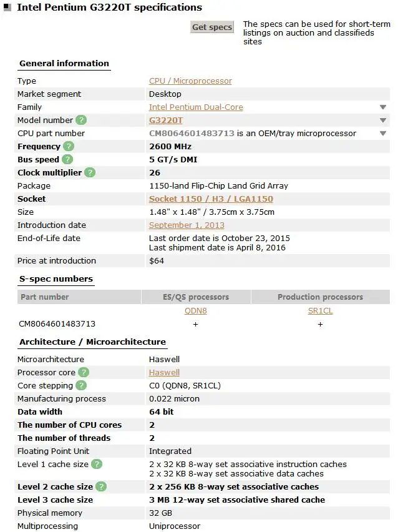Click the Haswell processor core link

[164, 373]
